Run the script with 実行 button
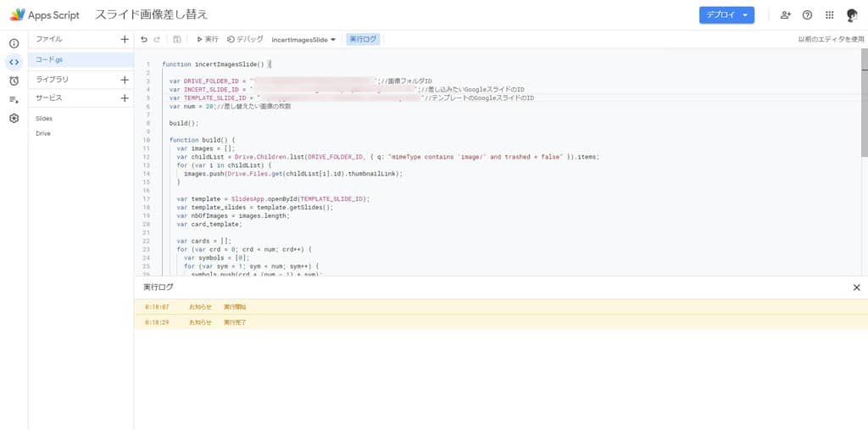Viewport: 868px width, 430px height. 208,39
